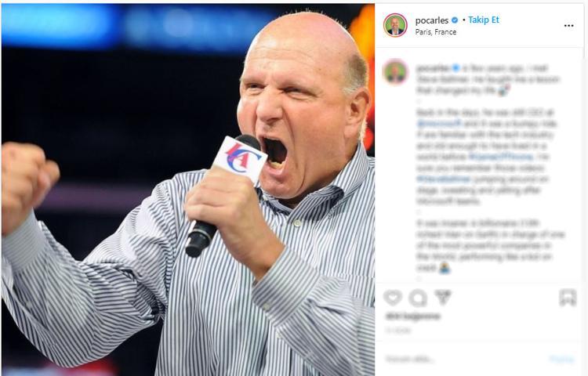This screenshot has height=376, width=588.
Task: Click the main photo of the man shouting
Action: tap(188, 190)
